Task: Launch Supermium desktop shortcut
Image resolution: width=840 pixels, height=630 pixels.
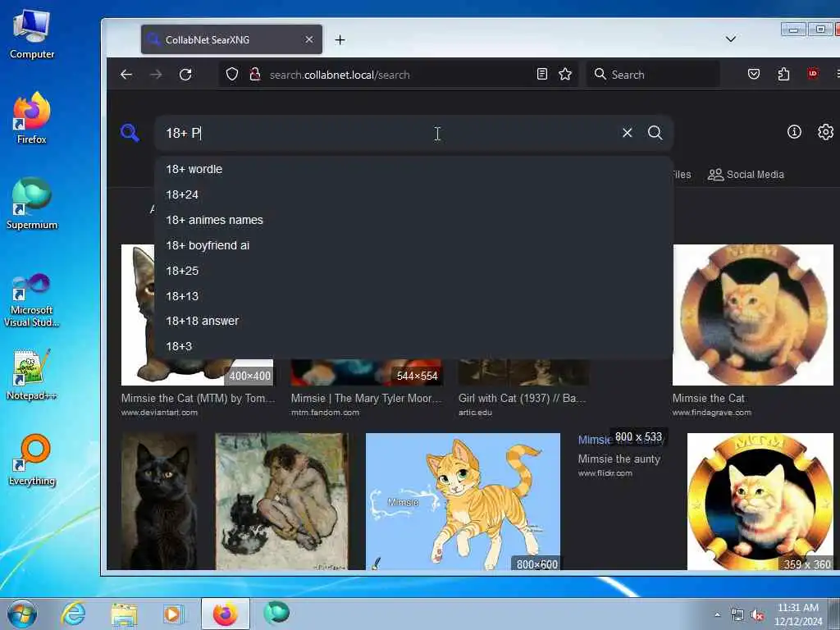Action: [x=32, y=203]
